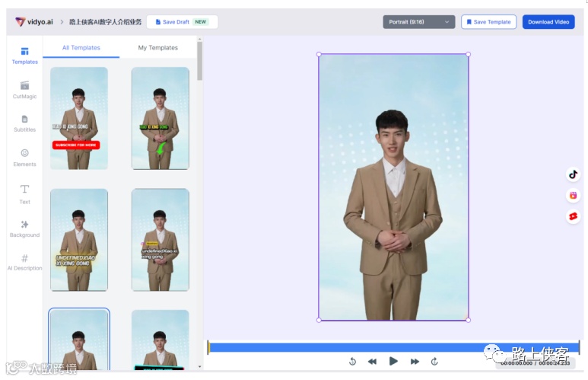
Task: Click the Download Video button
Action: tap(548, 22)
